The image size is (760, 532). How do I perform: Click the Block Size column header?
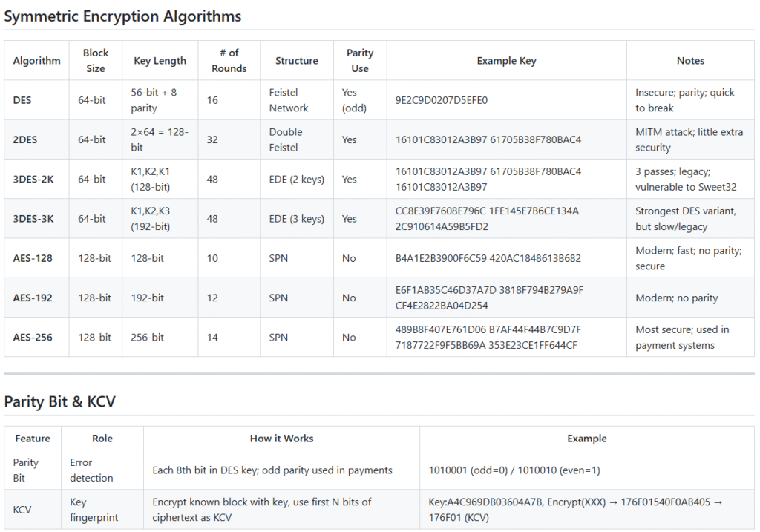point(95,61)
